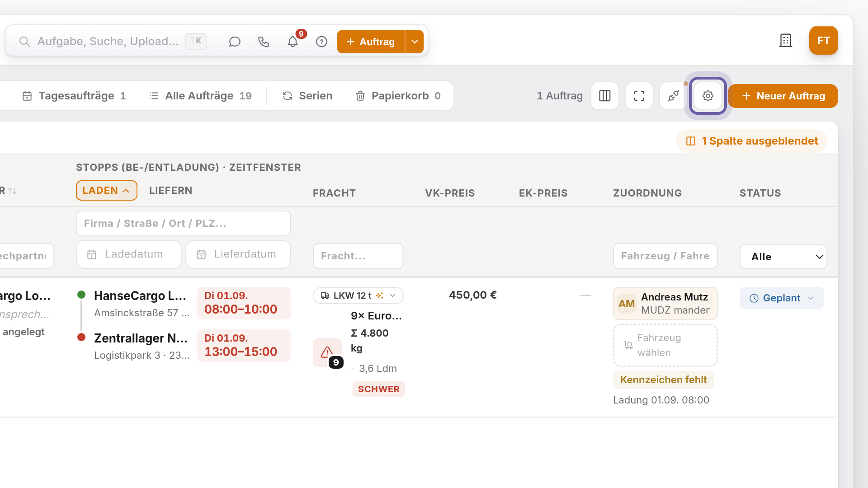The height and width of the screenshot is (488, 868).
Task: Click the Di 01.09. 08:00–10:00 time window
Action: coord(244,303)
